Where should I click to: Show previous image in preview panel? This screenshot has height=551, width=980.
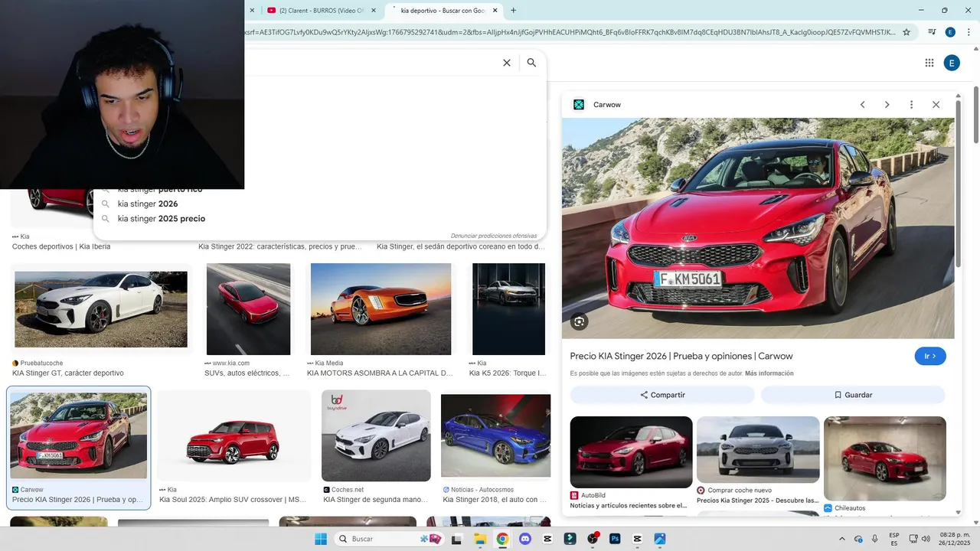pyautogui.click(x=862, y=105)
